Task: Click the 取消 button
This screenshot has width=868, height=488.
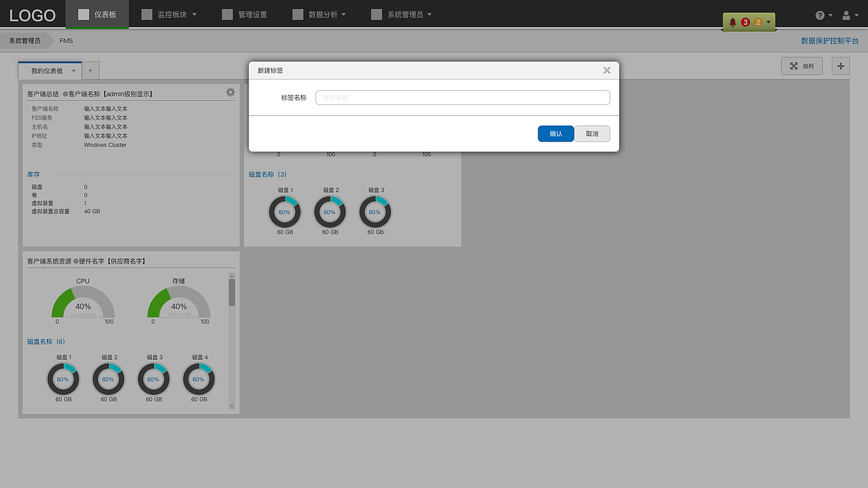Action: coord(592,134)
